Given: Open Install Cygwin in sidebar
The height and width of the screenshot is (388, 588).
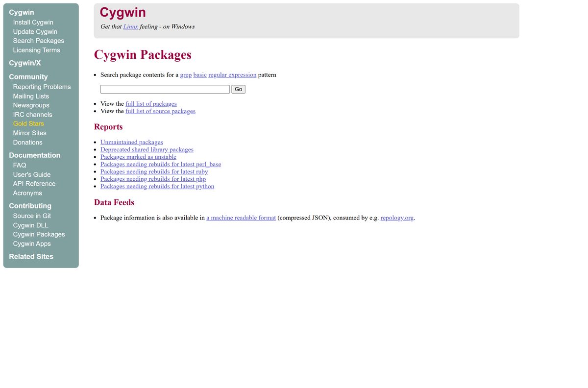Looking at the screenshot, I should [33, 22].
